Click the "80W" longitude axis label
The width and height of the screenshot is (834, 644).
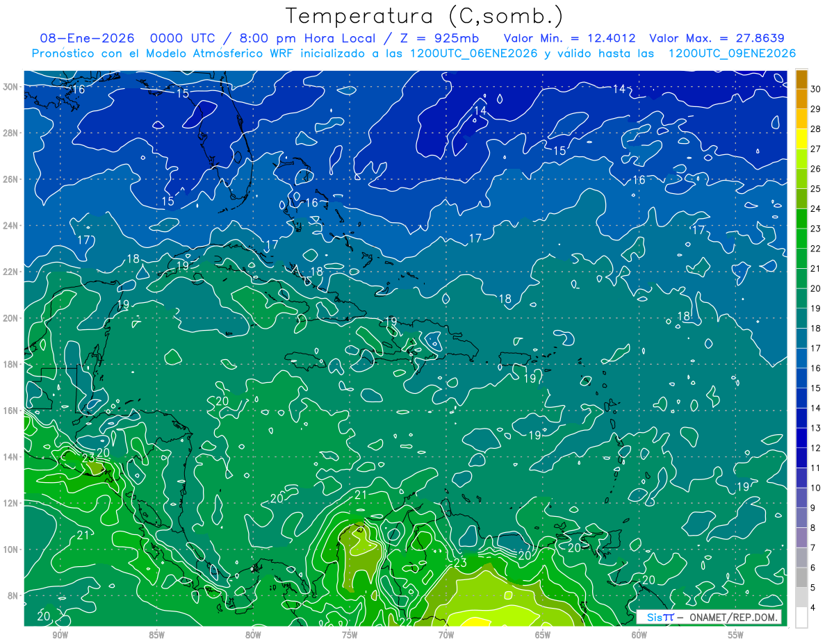pyautogui.click(x=253, y=635)
